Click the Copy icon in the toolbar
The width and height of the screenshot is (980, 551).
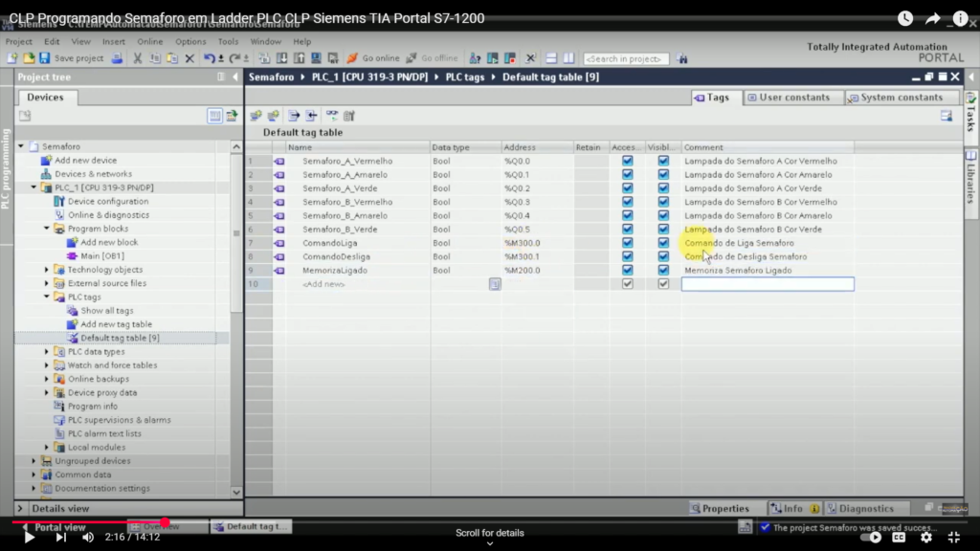pyautogui.click(x=155, y=58)
